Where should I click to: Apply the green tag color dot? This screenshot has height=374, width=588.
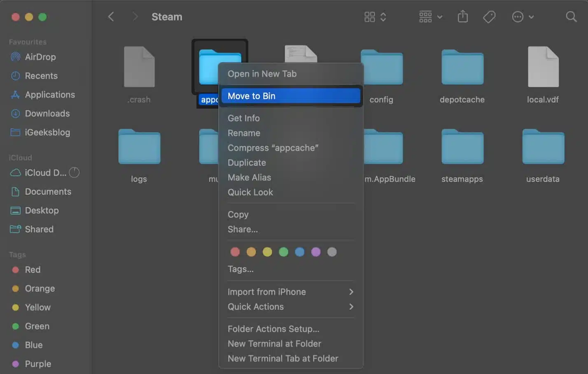[x=283, y=252]
